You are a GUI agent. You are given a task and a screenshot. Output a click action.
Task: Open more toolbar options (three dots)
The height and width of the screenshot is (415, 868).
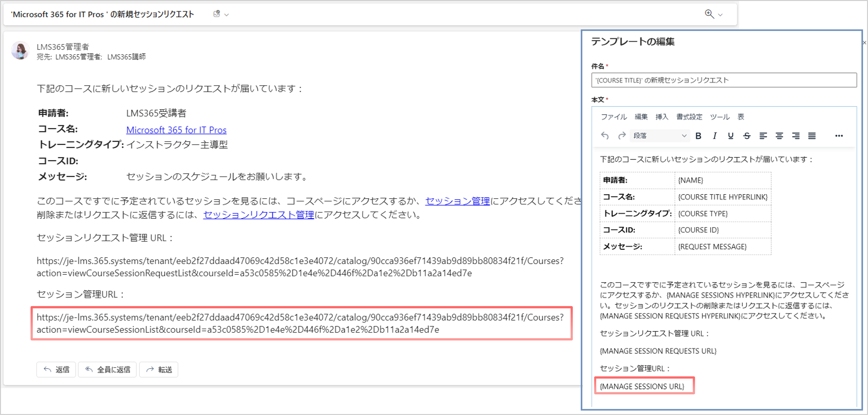[839, 136]
